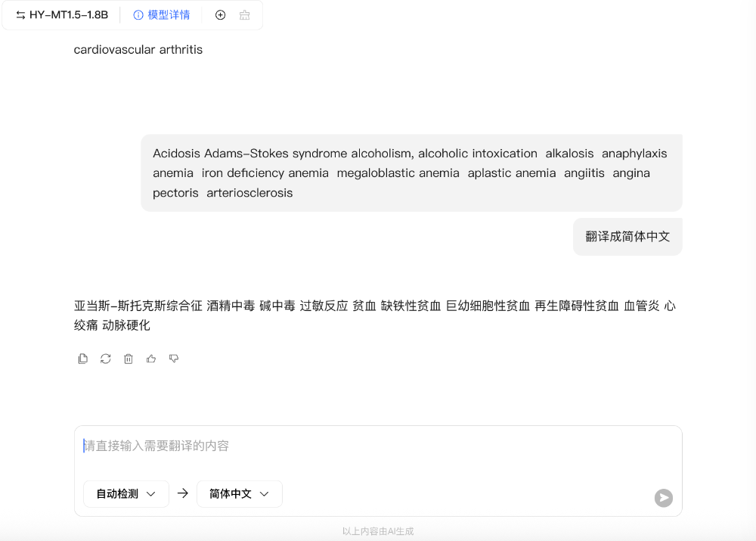Open the 简体中文 target language dropdown

pos(239,493)
